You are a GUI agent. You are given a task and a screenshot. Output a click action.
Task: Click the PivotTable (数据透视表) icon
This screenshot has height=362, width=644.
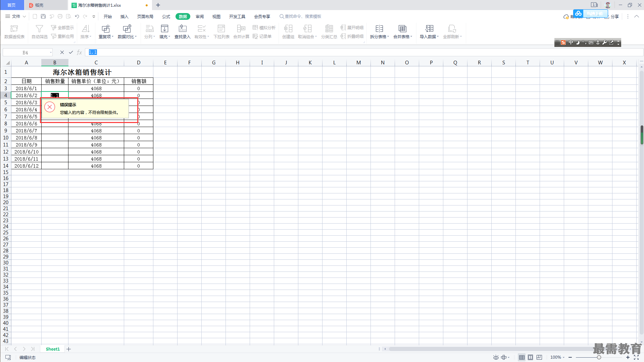click(14, 32)
